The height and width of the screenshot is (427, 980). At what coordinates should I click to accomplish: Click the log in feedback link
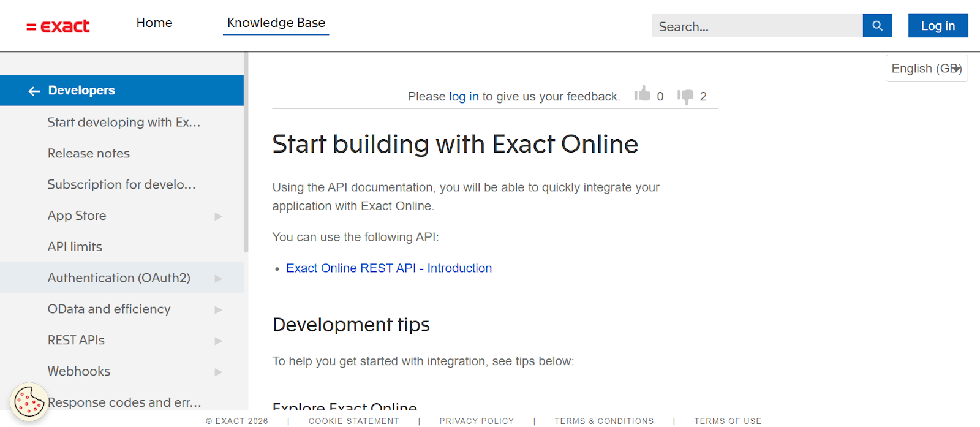coord(464,96)
